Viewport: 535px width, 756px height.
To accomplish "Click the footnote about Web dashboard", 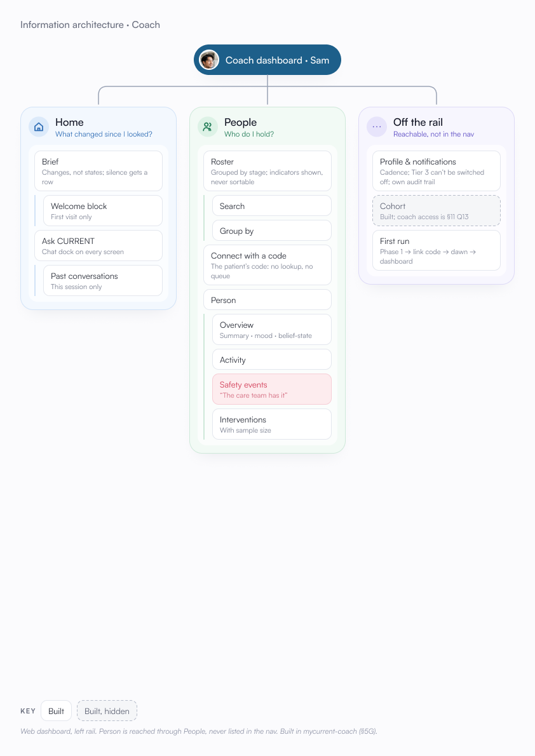I will 199,731.
